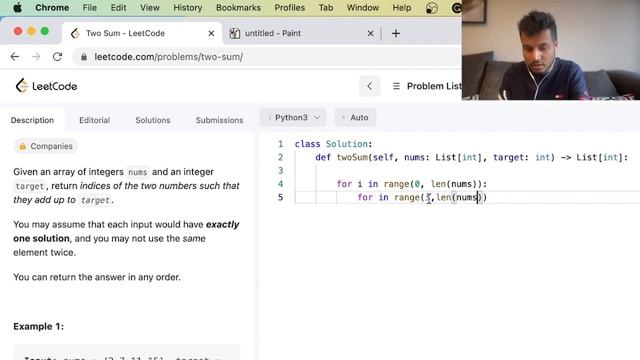Go back to the previous page

15,57
